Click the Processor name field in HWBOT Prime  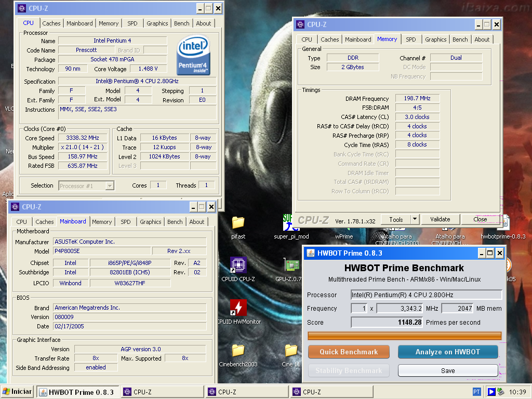pos(426,295)
